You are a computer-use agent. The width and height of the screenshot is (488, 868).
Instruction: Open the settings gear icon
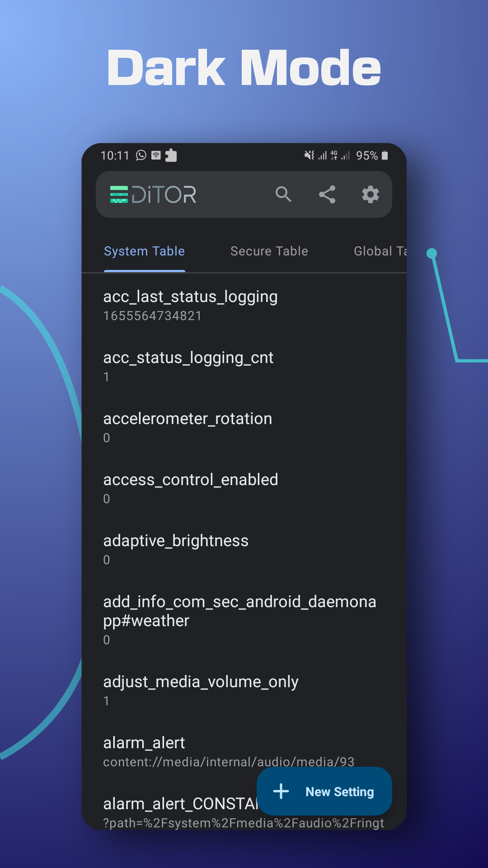click(x=370, y=195)
